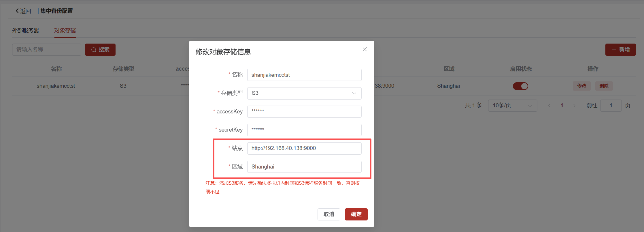Screen dimensions: 644x232
Task: Click the 区域 column header
Action: [x=449, y=69]
